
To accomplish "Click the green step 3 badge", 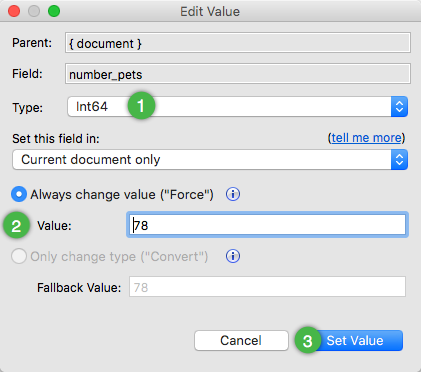I will tap(308, 340).
